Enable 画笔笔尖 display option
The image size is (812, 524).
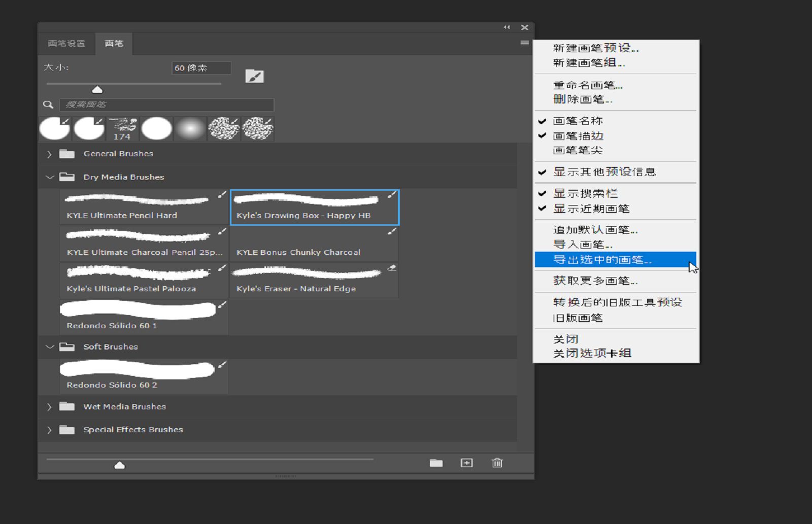pos(572,151)
